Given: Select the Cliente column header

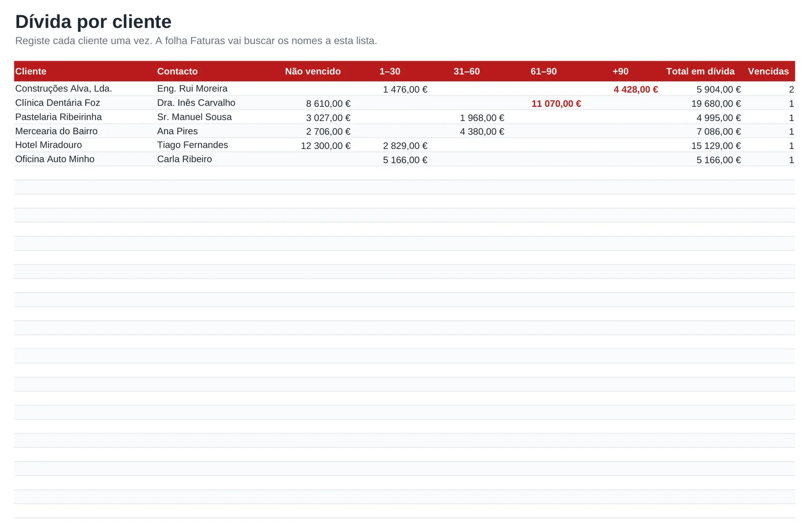Looking at the screenshot, I should click(31, 71).
